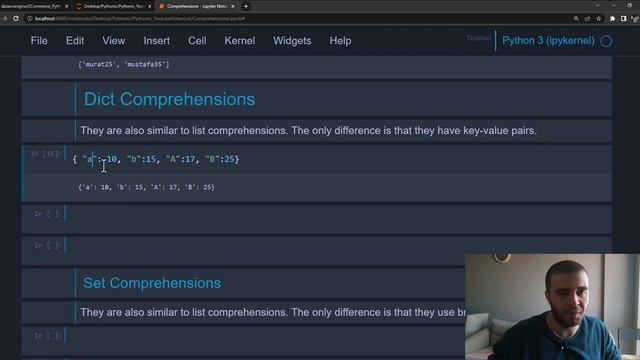640x360 pixels.
Task: Click the site info icon before localhost
Action: (29, 18)
